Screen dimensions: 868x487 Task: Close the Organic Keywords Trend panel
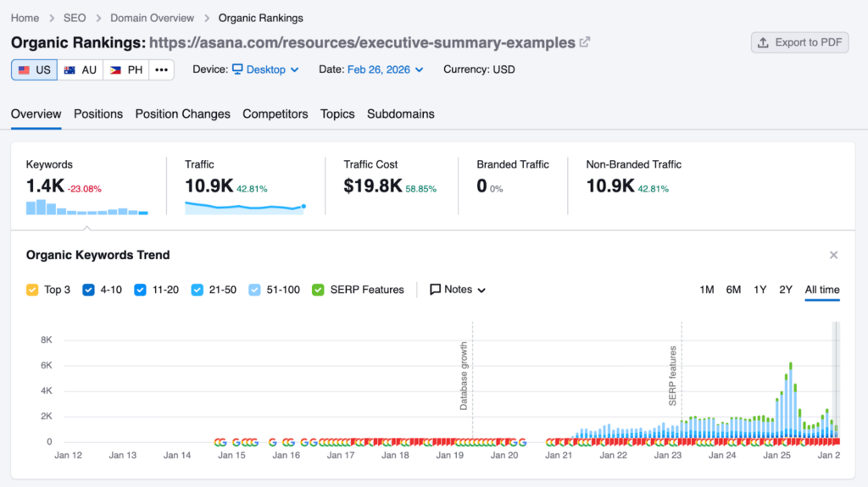pos(833,255)
